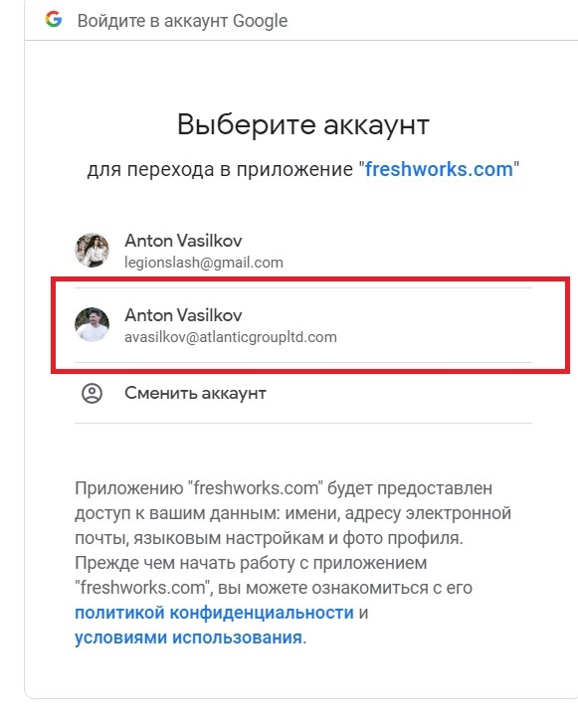Click Anton Vasilkov name above legionslash email

183,241
